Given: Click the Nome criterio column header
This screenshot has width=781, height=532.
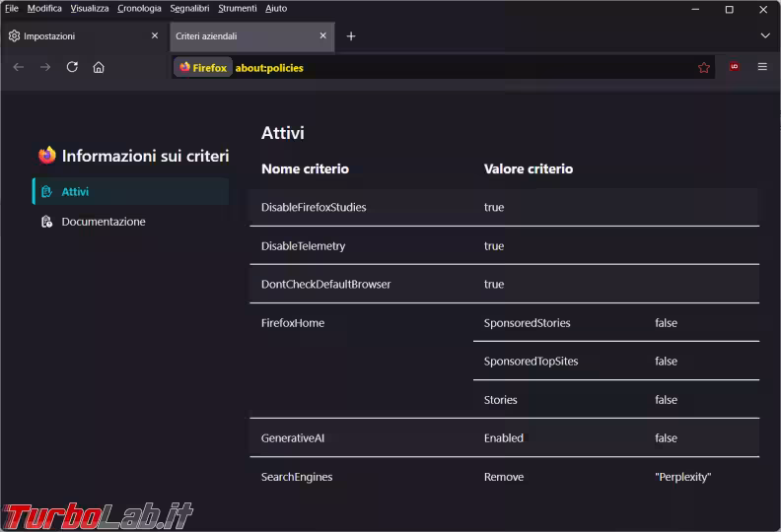Looking at the screenshot, I should (x=305, y=169).
